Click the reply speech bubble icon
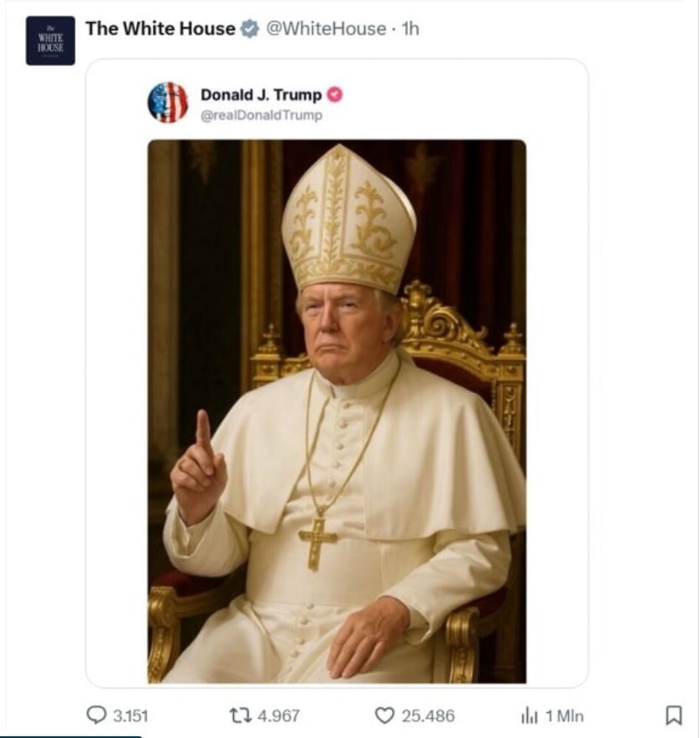This screenshot has width=700, height=738. point(97,715)
